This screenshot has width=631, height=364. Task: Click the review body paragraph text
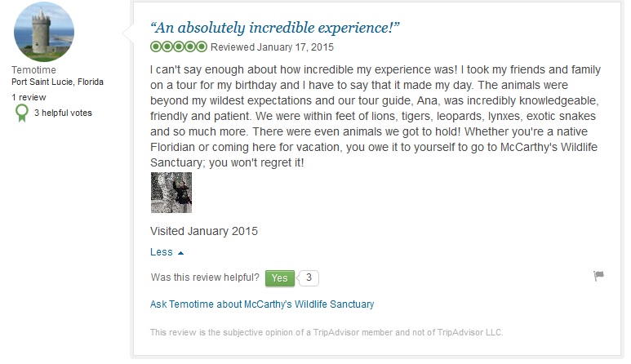click(x=375, y=116)
